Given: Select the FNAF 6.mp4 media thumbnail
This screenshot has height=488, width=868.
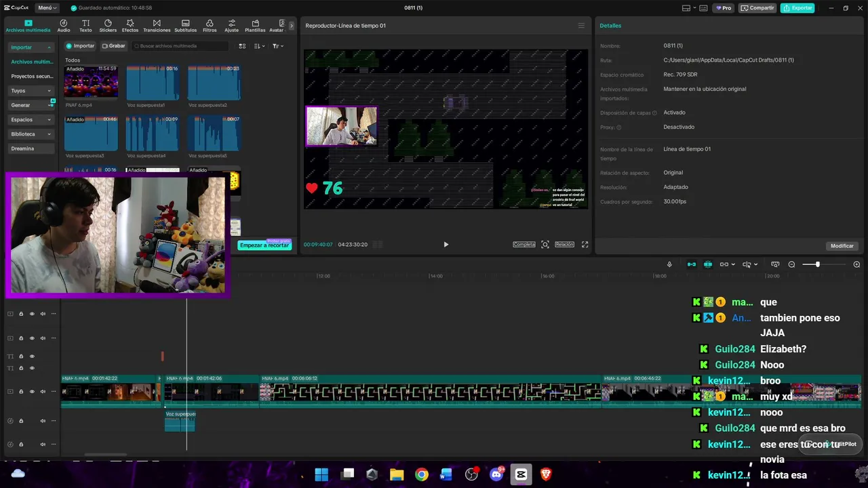Looking at the screenshot, I should 91,82.
